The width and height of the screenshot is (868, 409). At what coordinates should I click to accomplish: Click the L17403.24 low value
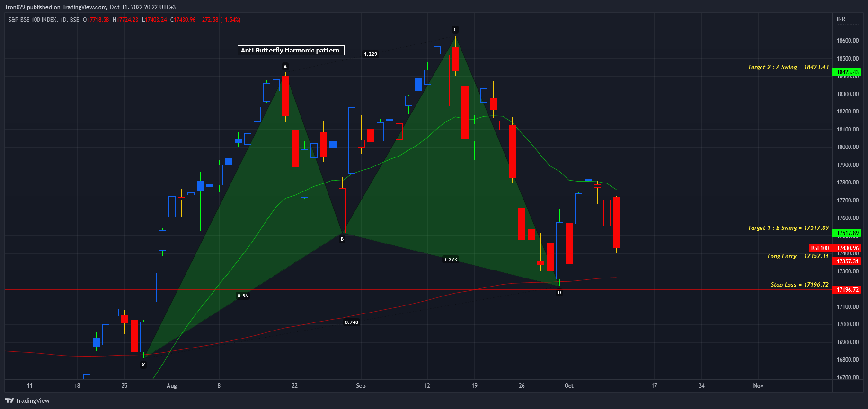click(154, 20)
